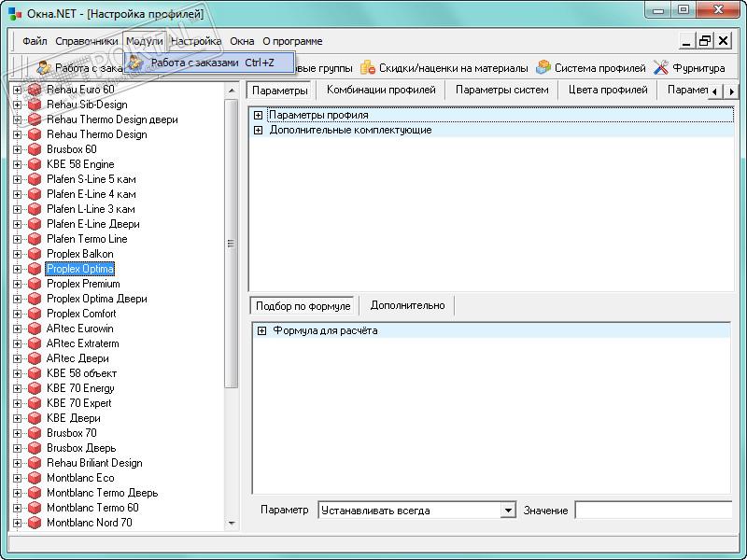Click Система профилей toolbar button label
The width and height of the screenshot is (747, 560).
tap(599, 68)
